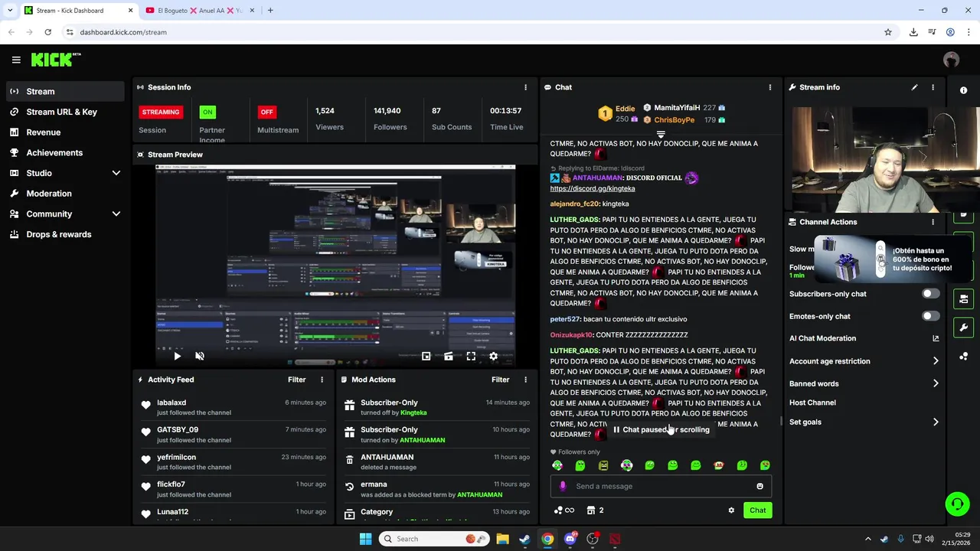Open AI Chat Moderation external link
The image size is (980, 551).
coord(936,338)
